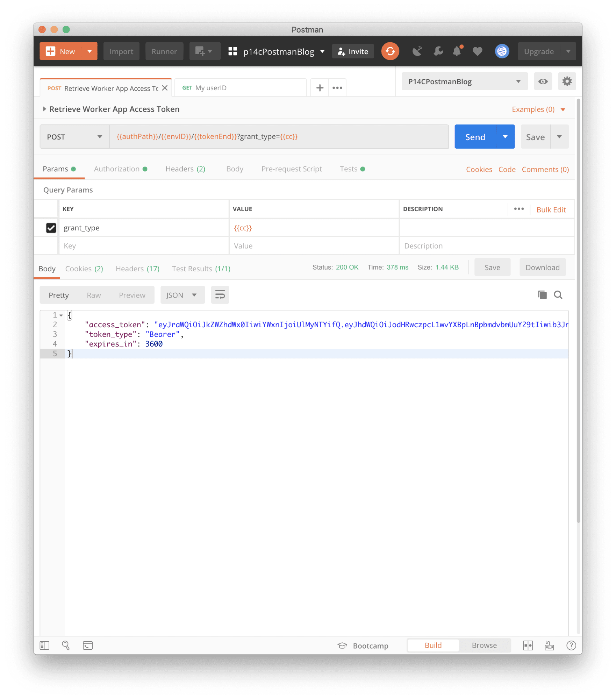Screen dimensions: 616x699
Task: Open the Tests tab
Action: coord(352,169)
